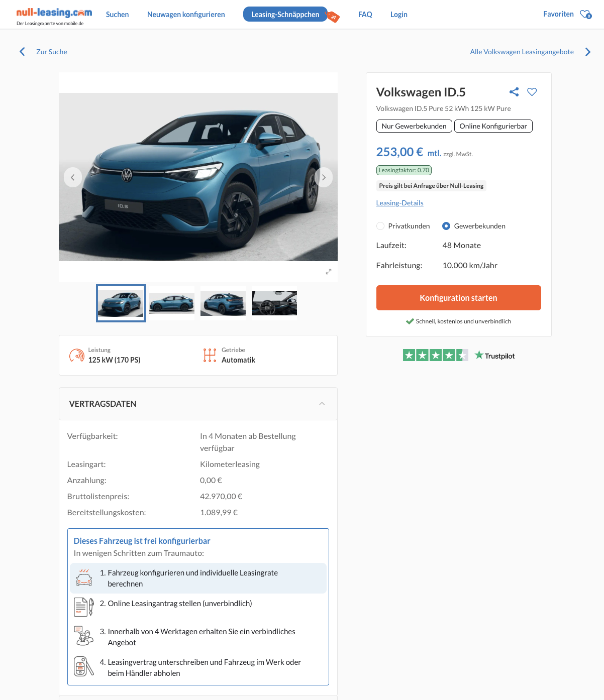Click the Trustpilot star rating
604x700 pixels.
(x=435, y=356)
